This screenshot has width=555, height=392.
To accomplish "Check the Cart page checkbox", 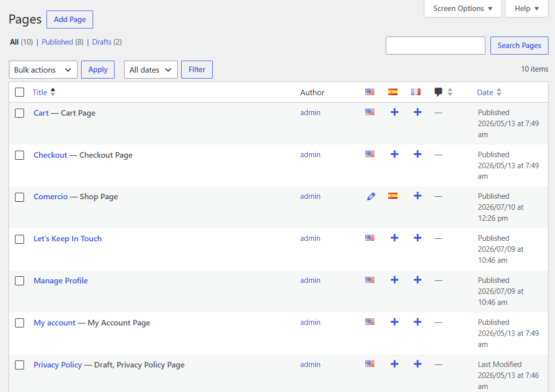I will [x=20, y=113].
